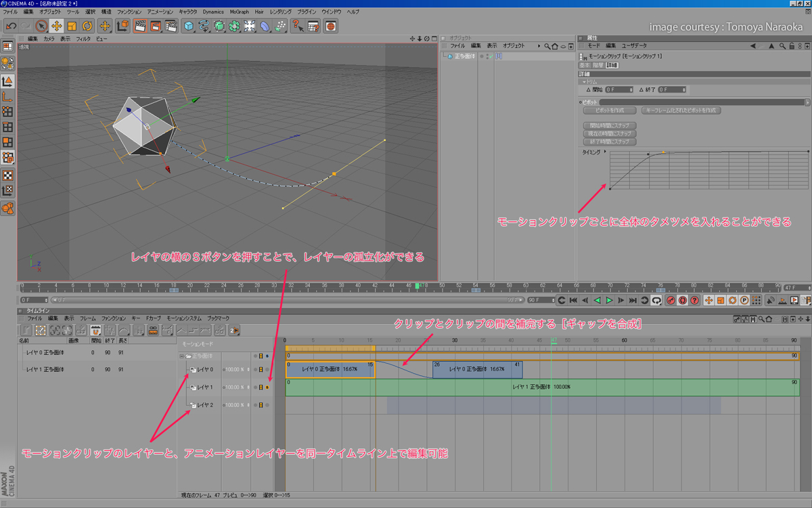Expand the タイミング curve arrow
This screenshot has width=812, height=508.
click(604, 153)
